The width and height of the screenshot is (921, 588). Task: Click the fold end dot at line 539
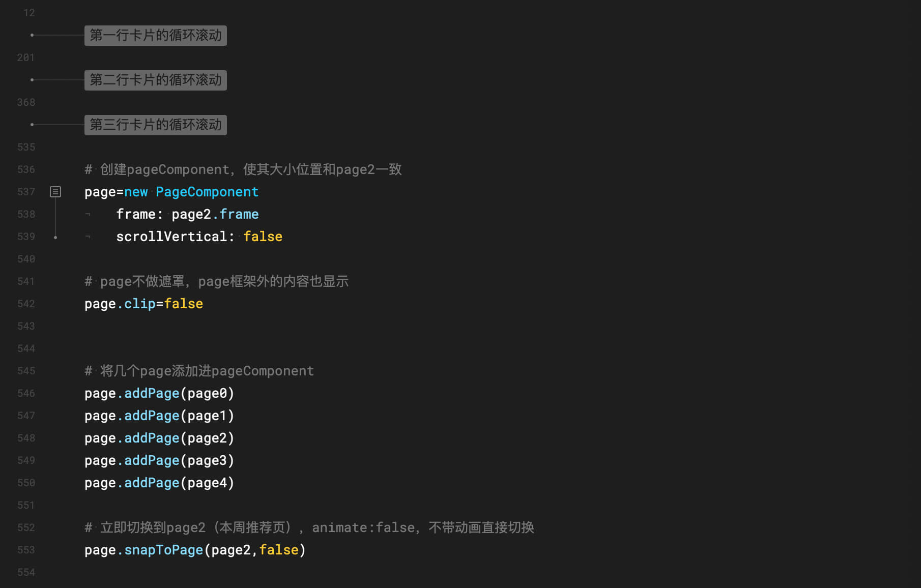point(55,238)
